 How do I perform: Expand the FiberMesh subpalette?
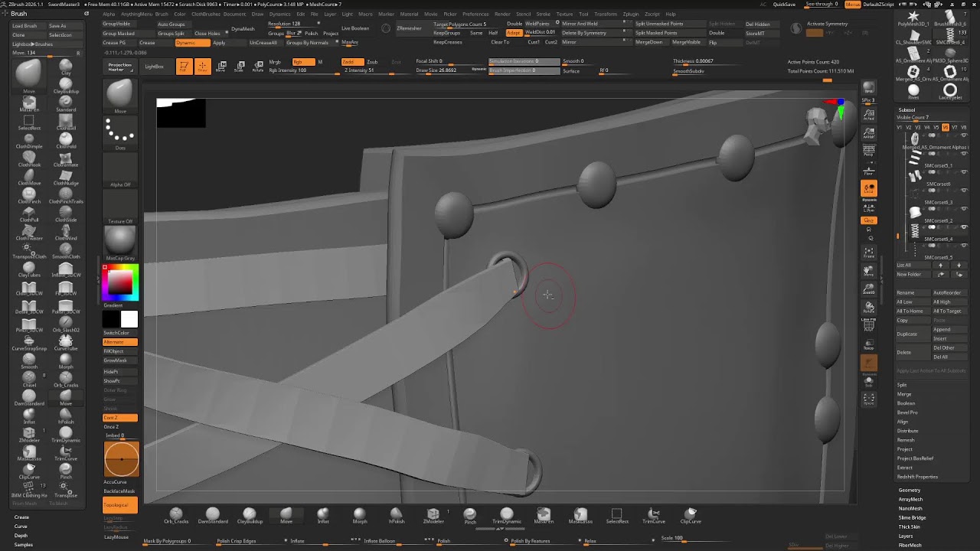point(910,545)
